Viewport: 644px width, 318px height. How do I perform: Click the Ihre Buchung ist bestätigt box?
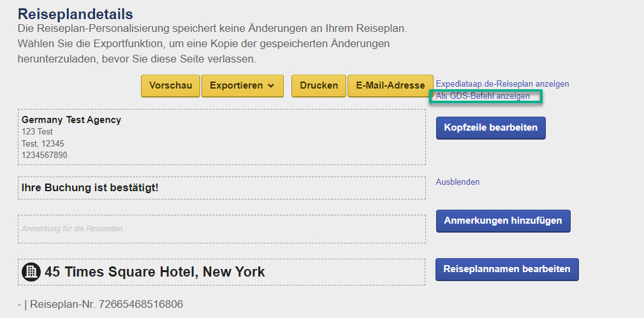222,188
